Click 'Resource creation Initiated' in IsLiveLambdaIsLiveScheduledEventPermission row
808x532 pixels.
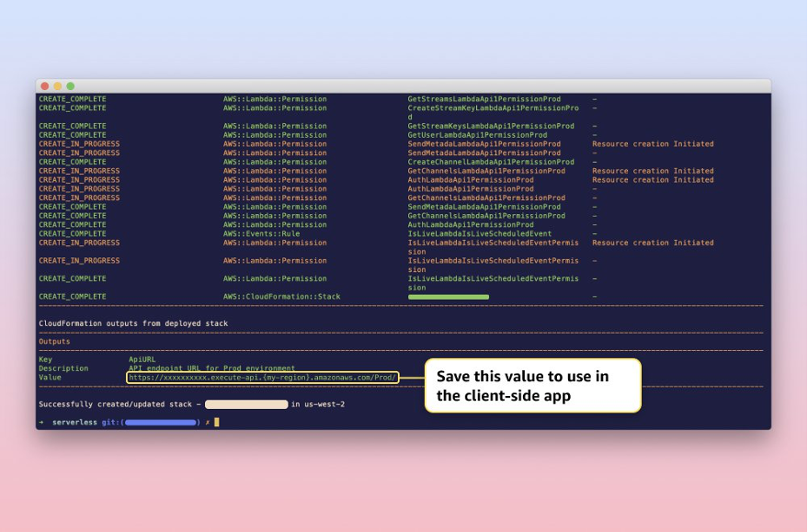point(653,243)
